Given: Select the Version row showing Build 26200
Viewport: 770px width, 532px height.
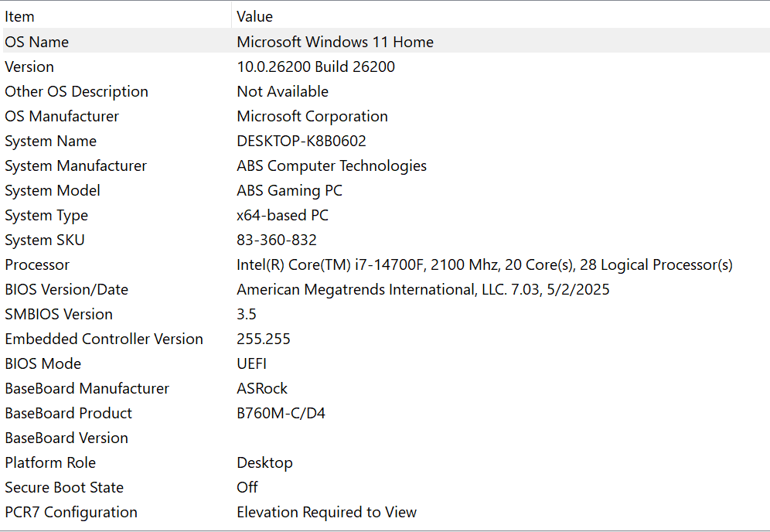Looking at the screenshot, I should (29, 66).
